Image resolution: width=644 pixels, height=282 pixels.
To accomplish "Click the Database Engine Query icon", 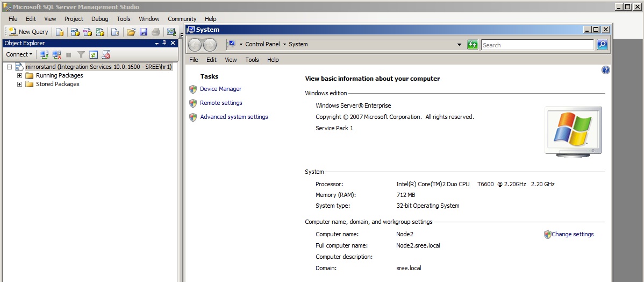I will coord(60,32).
